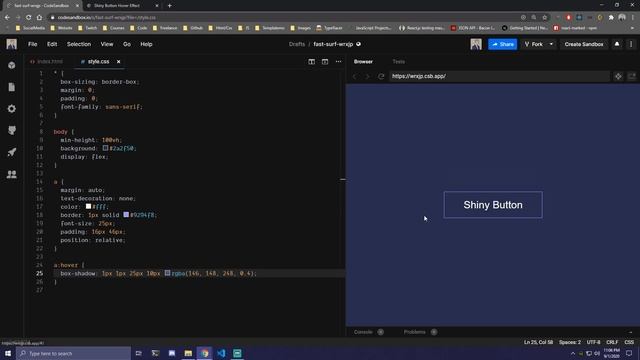
Task: Click Spaces: 2 indentation status
Action: click(570, 342)
